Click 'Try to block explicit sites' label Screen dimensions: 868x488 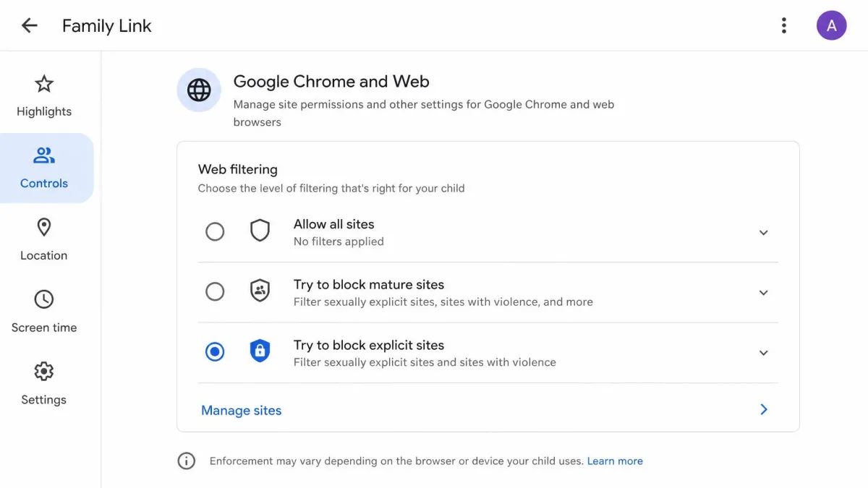pos(369,345)
